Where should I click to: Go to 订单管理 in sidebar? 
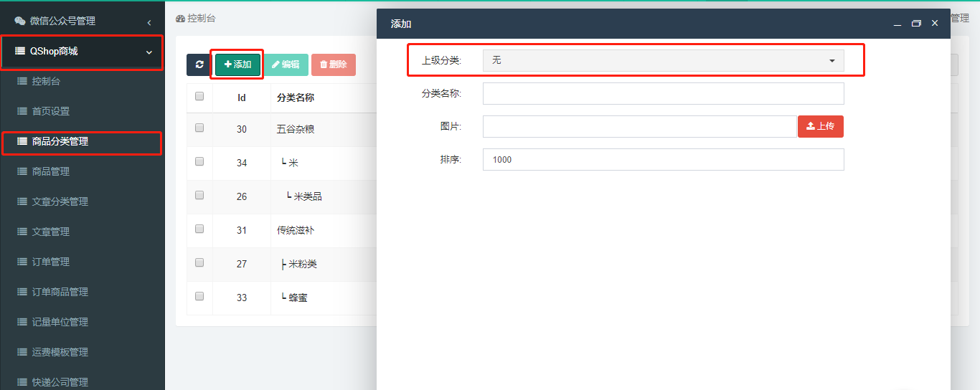coord(50,262)
